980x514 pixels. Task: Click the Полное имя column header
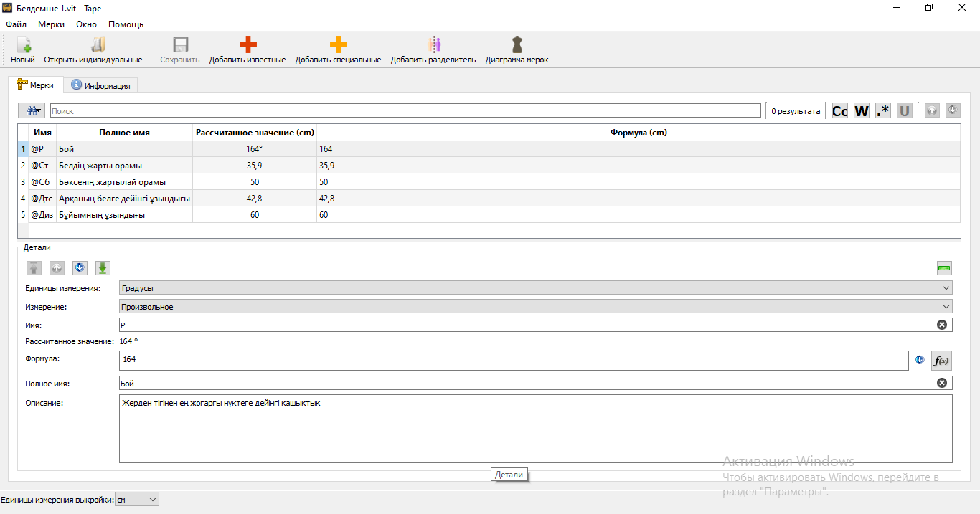(x=125, y=133)
